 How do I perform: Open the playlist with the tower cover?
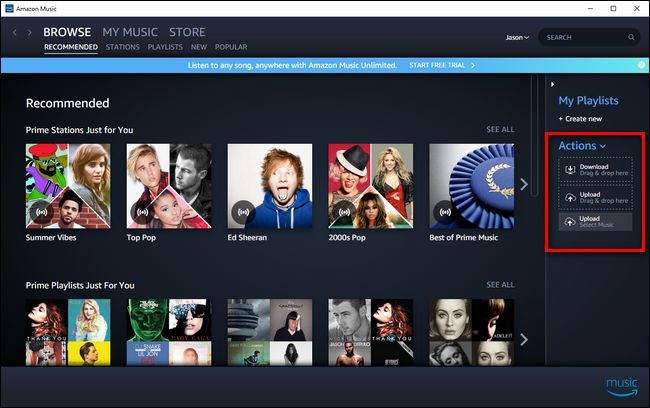pos(270,333)
